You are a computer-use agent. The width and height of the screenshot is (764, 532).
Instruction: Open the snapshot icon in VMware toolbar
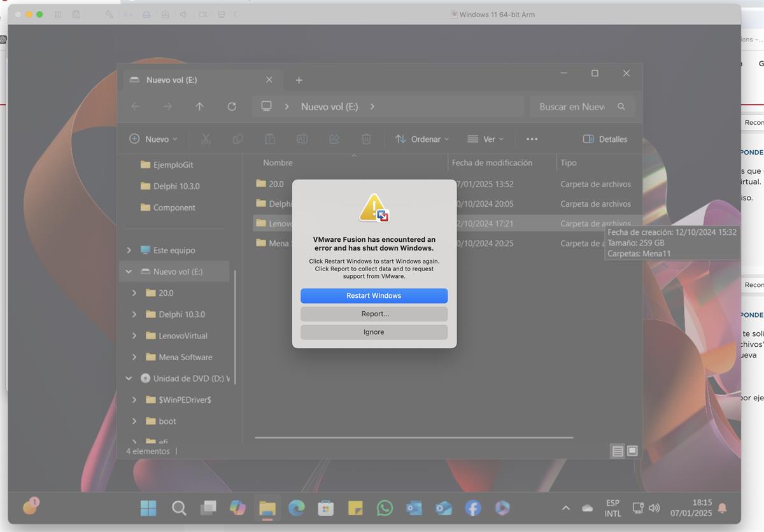(x=76, y=14)
